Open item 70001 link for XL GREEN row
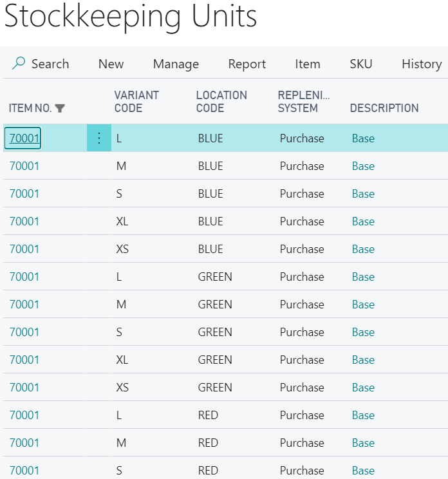Screen dimensions: 448x479 coord(24,360)
